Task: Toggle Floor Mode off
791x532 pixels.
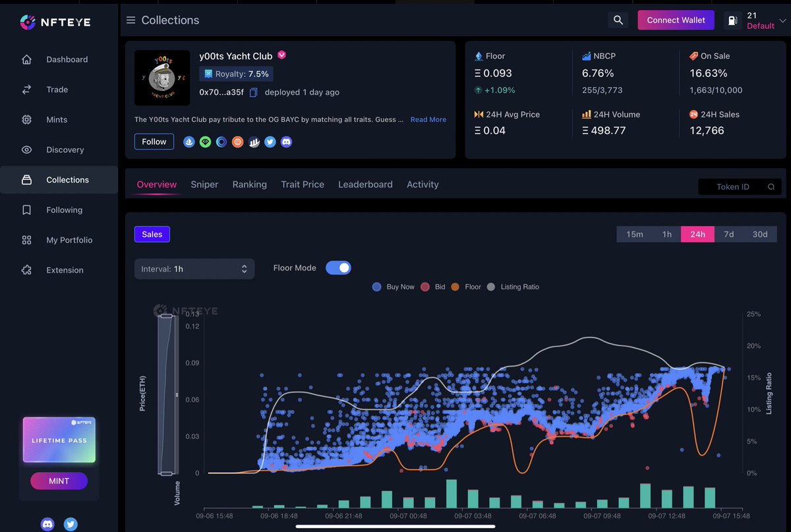Action: (x=338, y=268)
